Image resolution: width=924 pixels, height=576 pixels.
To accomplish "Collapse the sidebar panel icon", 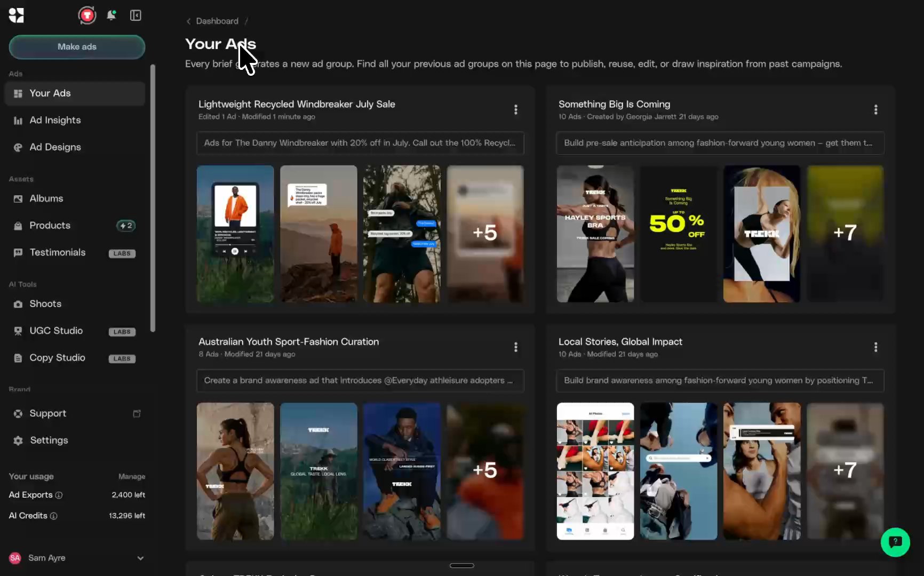I will click(136, 15).
